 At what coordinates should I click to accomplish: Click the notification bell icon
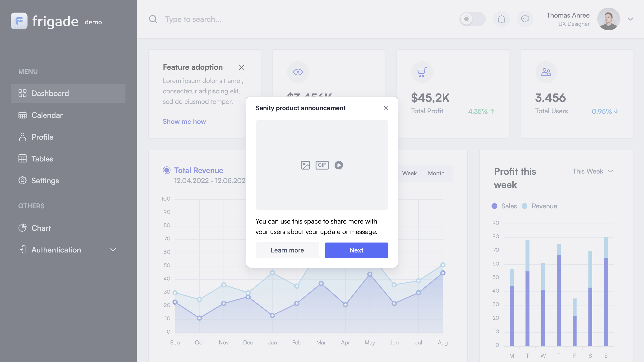click(501, 19)
